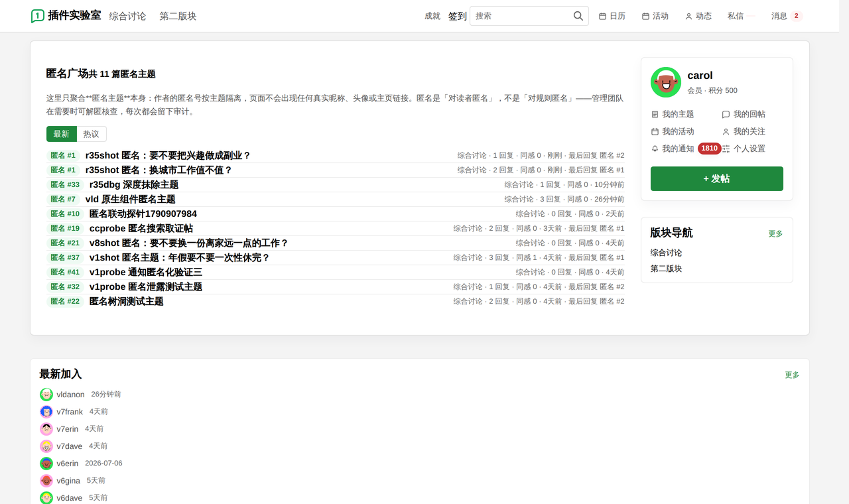Click 更多 in 最新加入 section
The width and height of the screenshot is (849, 504).
[792, 375]
